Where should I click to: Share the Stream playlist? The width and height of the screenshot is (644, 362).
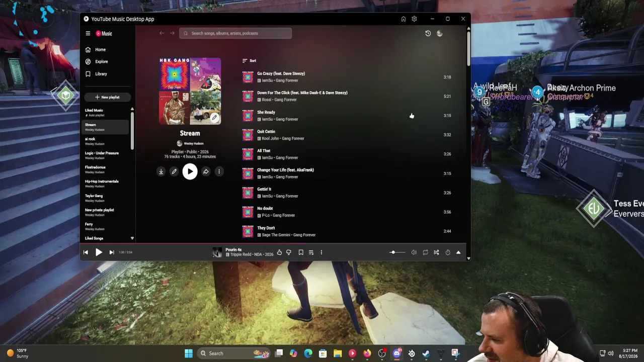point(206,172)
